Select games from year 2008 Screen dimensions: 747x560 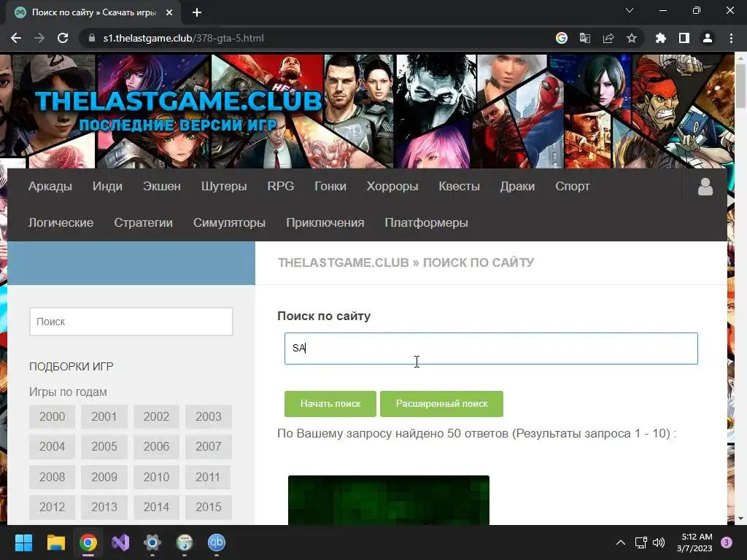click(52, 477)
